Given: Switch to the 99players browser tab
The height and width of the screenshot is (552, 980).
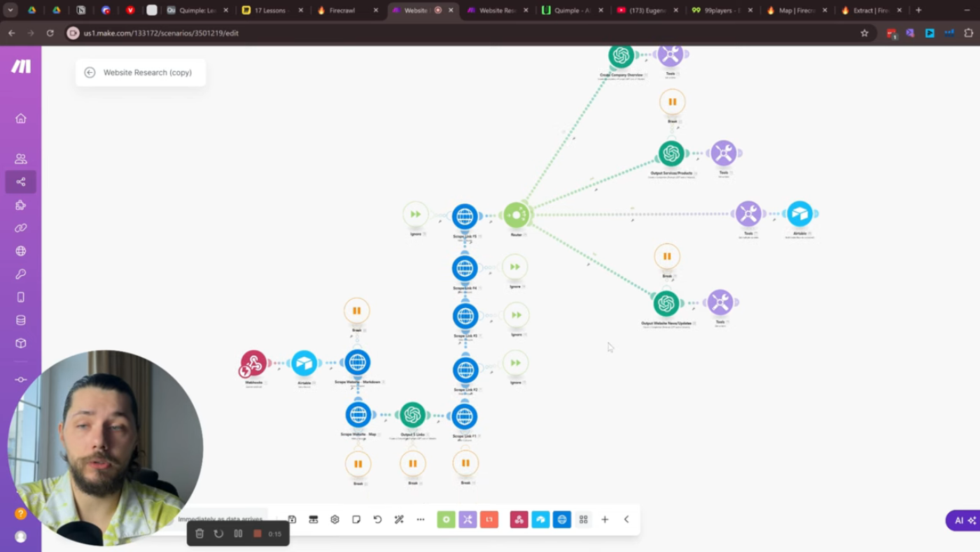Looking at the screenshot, I should 721,11.
